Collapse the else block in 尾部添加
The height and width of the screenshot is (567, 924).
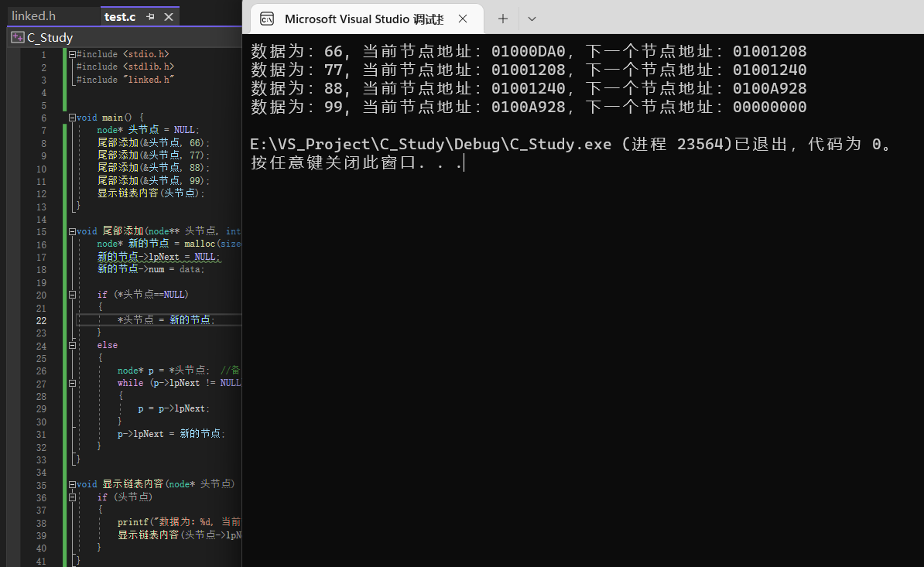(72, 345)
